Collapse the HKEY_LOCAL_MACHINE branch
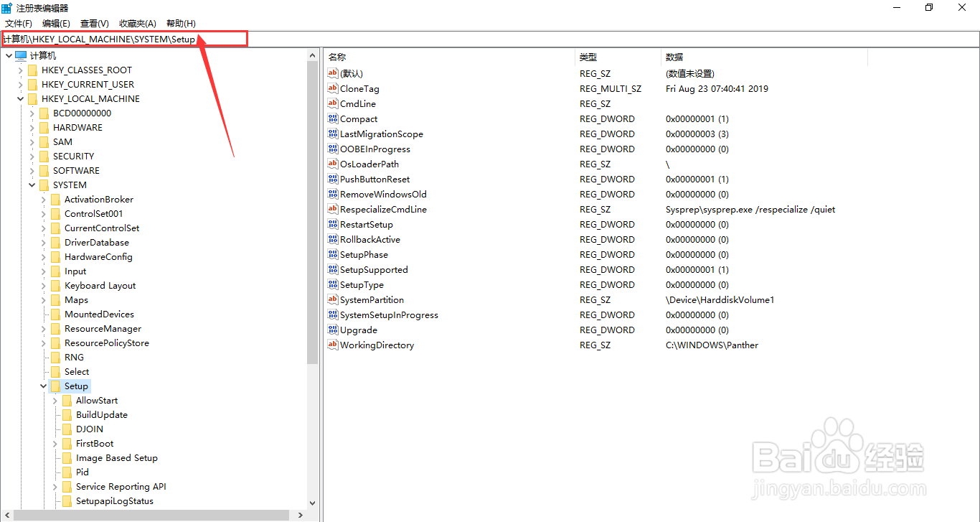 point(20,98)
